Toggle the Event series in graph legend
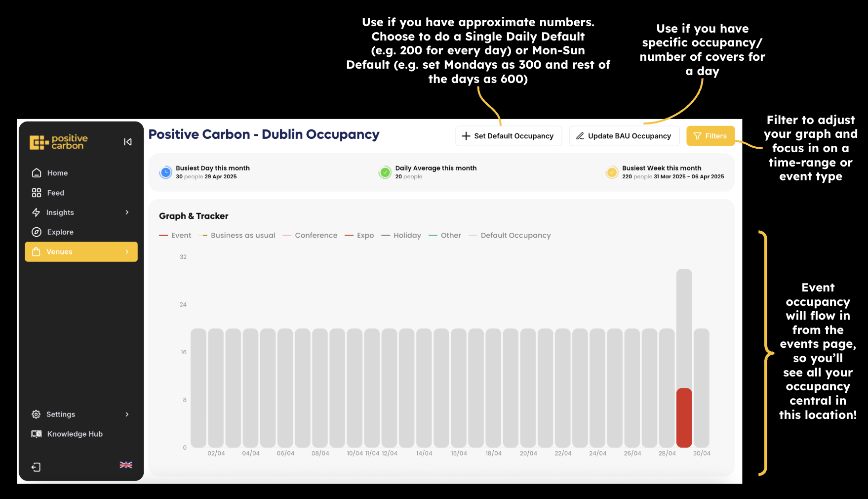 (x=175, y=236)
